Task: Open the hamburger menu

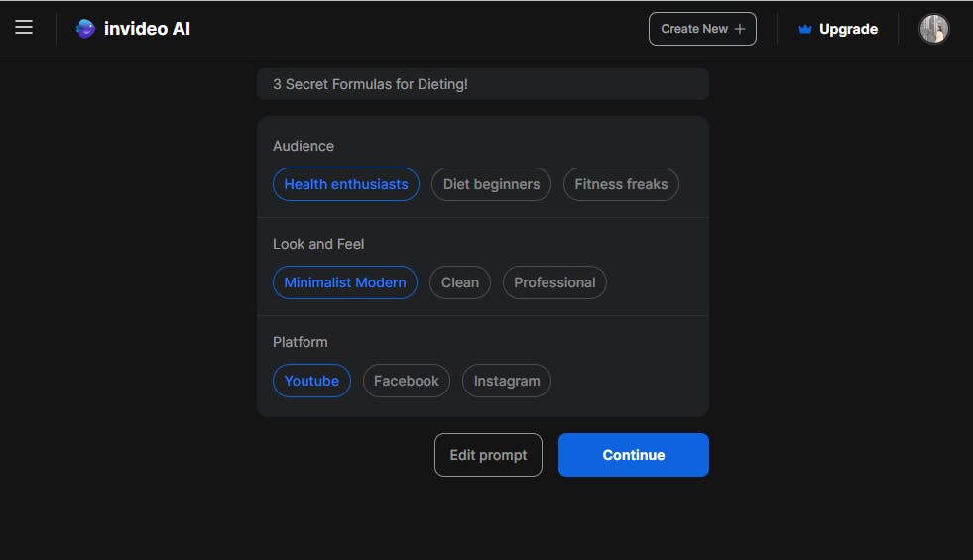Action: [x=24, y=28]
